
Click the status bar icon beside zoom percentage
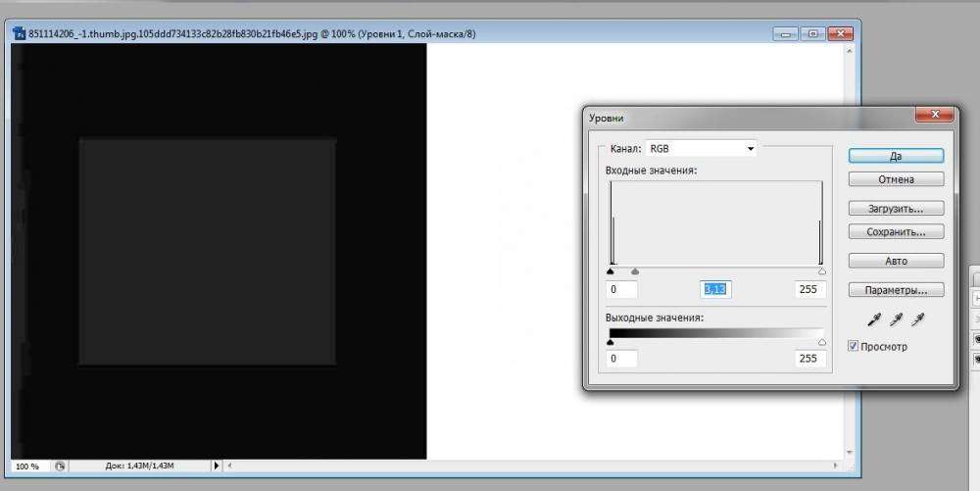click(x=61, y=466)
